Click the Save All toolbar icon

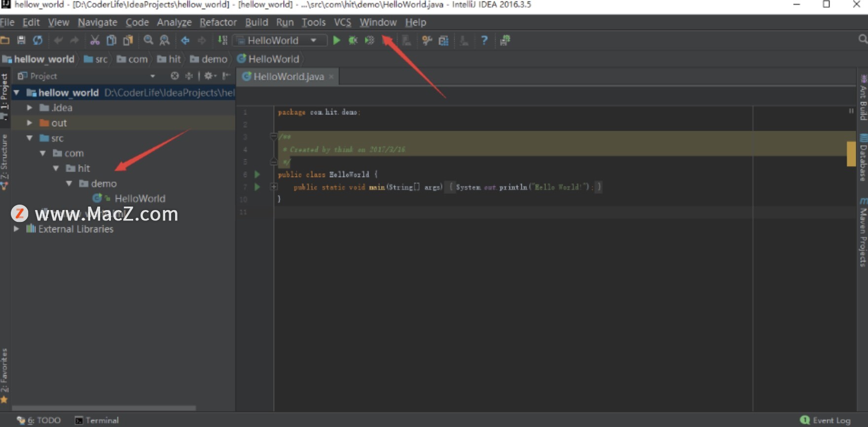21,40
